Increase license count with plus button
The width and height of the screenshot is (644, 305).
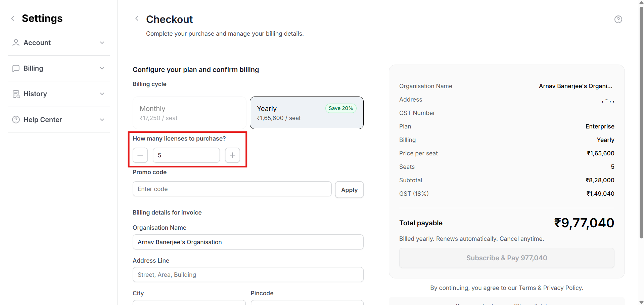[x=232, y=155]
